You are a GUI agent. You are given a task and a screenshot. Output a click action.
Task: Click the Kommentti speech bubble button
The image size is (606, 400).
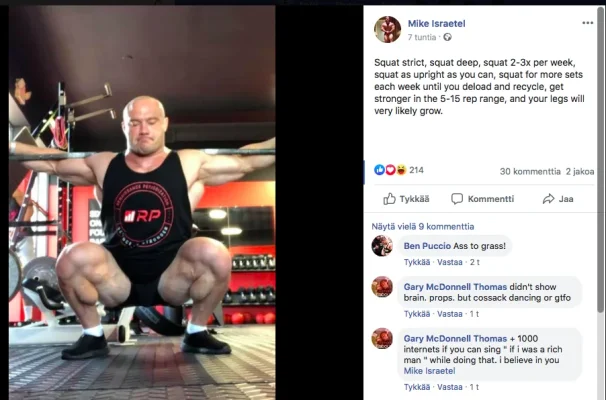click(482, 199)
